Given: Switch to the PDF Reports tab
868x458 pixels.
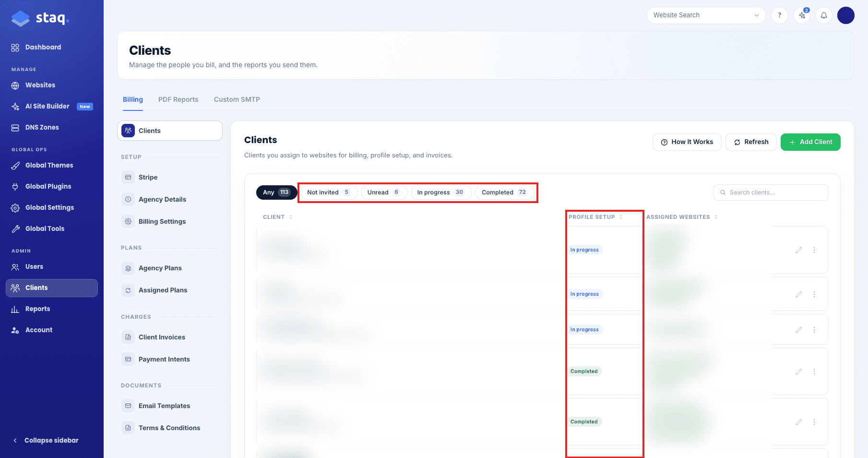Looking at the screenshot, I should click(178, 99).
